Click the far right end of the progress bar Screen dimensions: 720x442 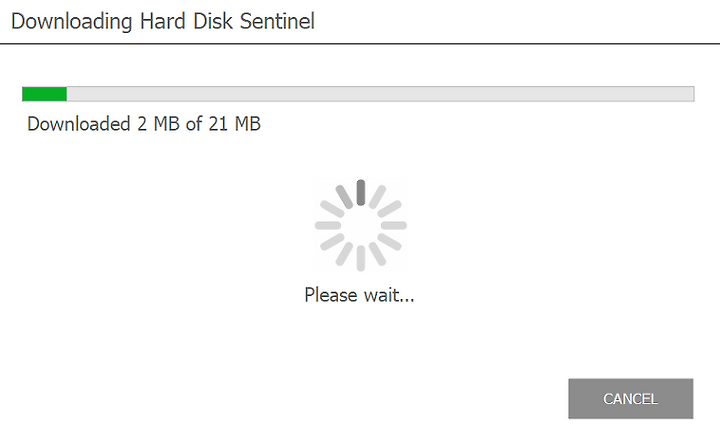689,94
